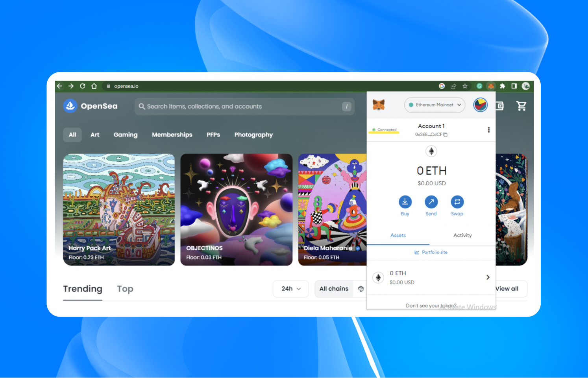
Task: Open the OpenSea wallet icon
Action: (x=500, y=106)
